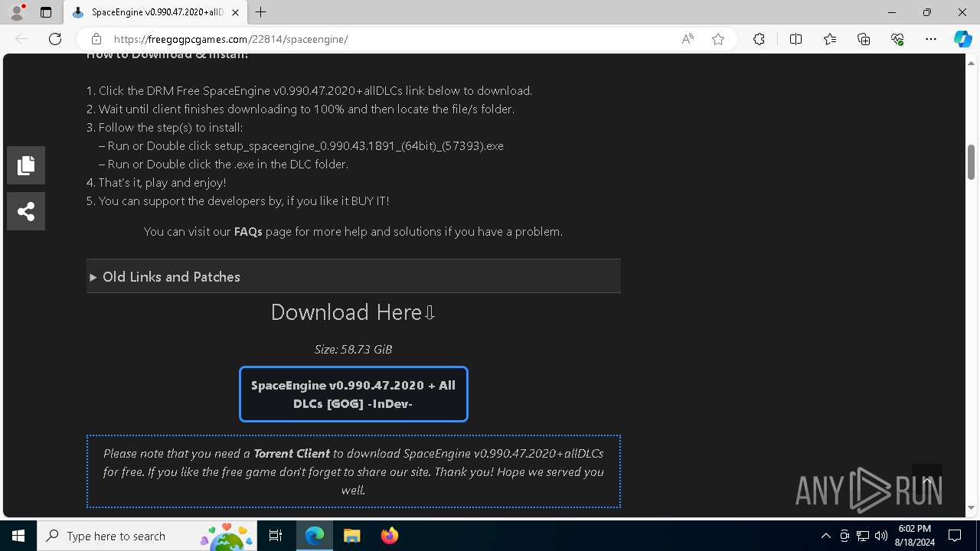
Task: Open File Explorer from taskbar
Action: (352, 536)
